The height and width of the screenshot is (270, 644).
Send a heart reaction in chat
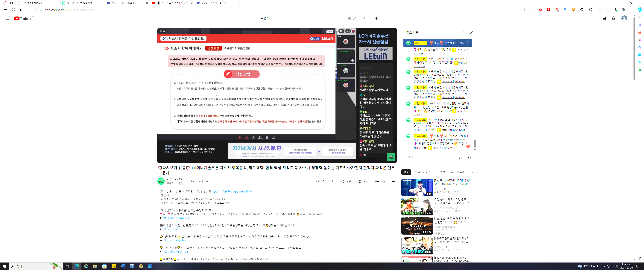[x=468, y=146]
